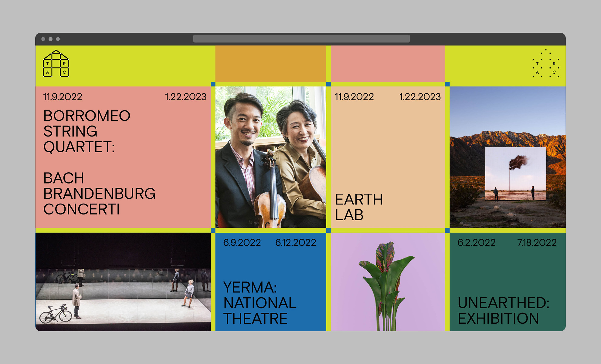The height and width of the screenshot is (364, 601).
Task: Click the third browser window dot button
Action: 58,39
